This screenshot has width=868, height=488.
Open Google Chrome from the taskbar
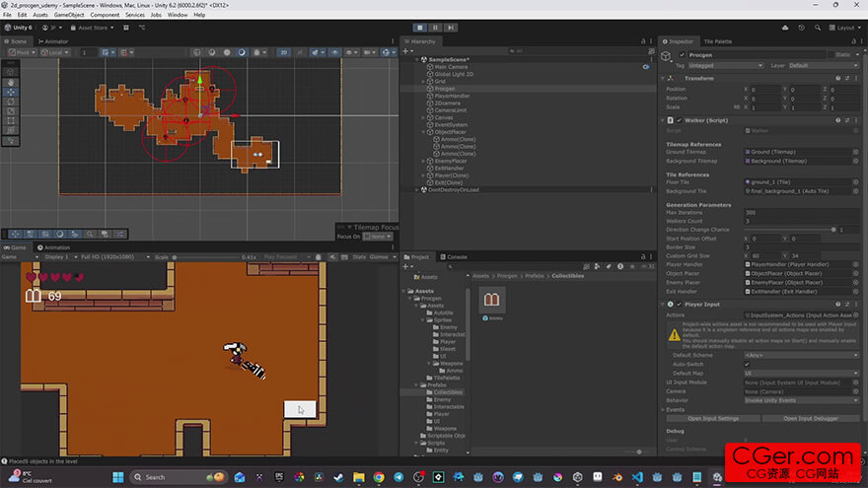pyautogui.click(x=379, y=477)
